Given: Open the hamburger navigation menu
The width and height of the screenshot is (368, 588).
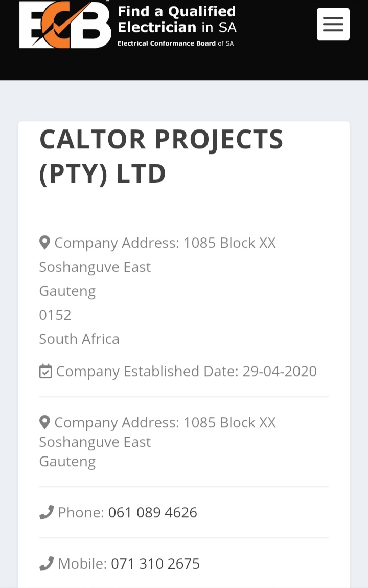Looking at the screenshot, I should coord(333,24).
